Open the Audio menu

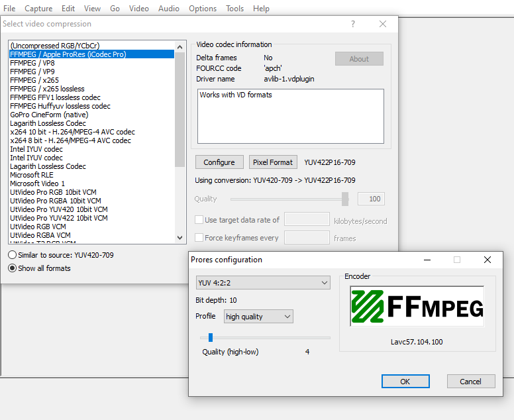[168, 9]
